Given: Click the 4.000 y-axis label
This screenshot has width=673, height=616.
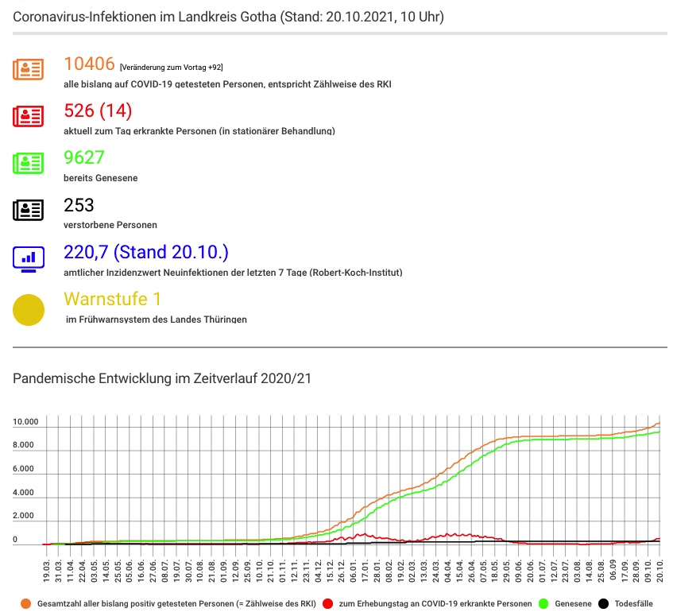Looking at the screenshot, I should point(23,492).
